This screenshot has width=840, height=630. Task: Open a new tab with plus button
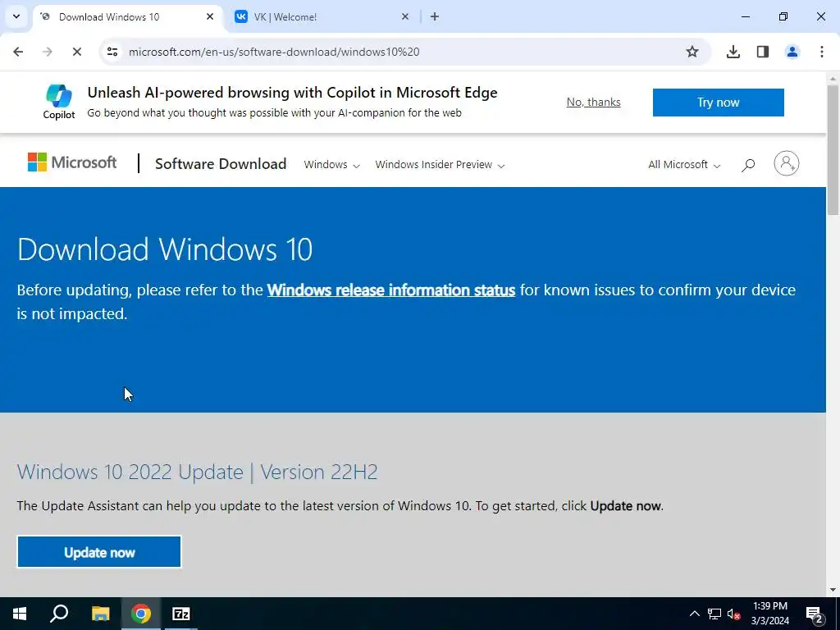pos(435,16)
